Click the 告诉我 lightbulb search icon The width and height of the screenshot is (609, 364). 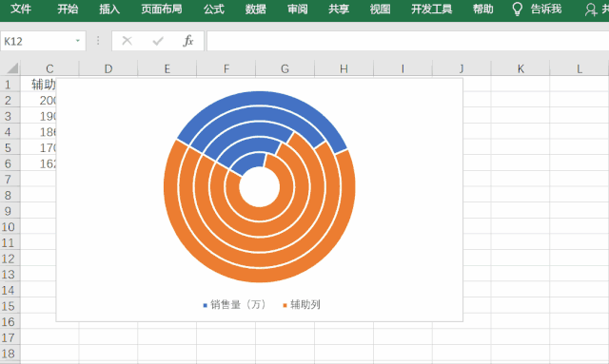click(x=518, y=9)
